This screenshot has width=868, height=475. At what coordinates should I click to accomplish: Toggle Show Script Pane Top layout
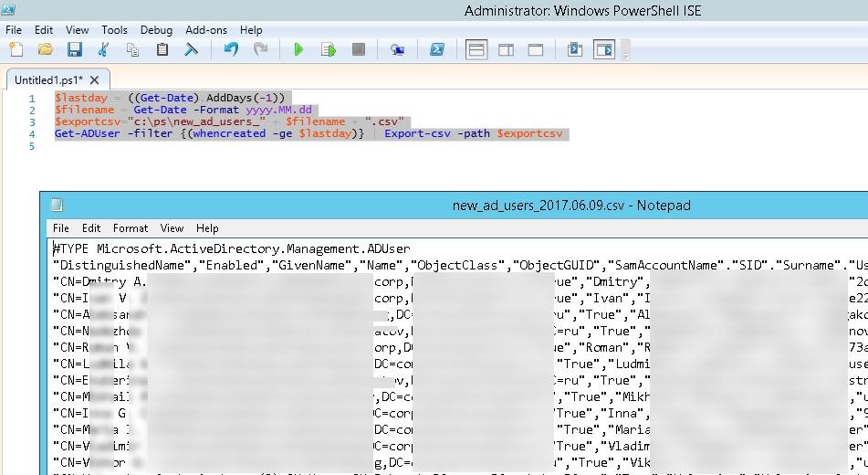[x=476, y=50]
